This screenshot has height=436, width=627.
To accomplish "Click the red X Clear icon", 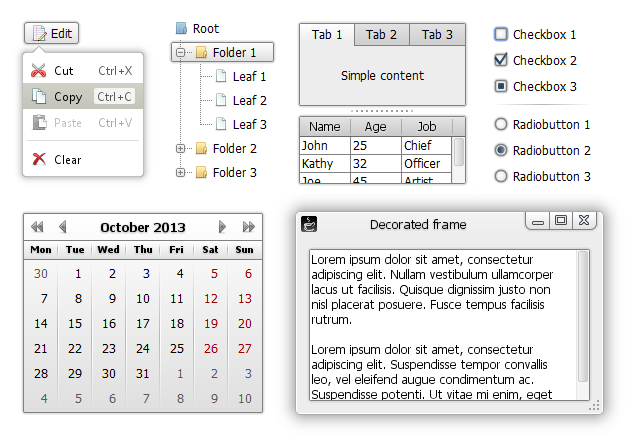I will click(39, 159).
